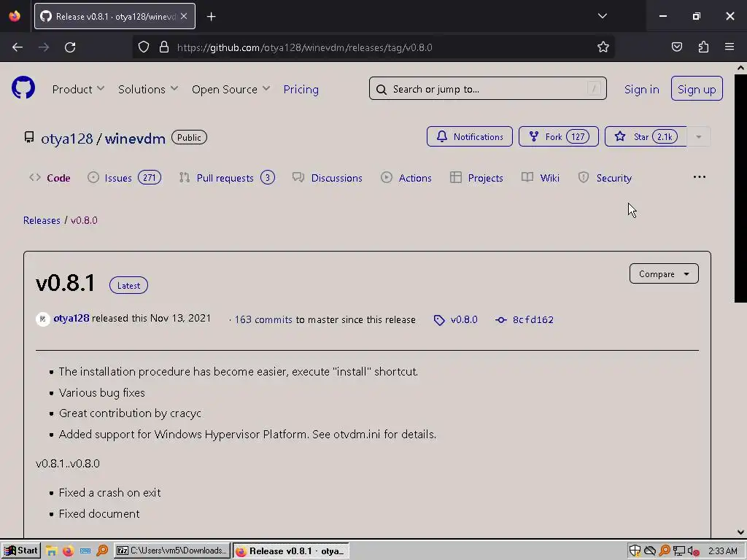Viewport: 747px width, 560px height.
Task: Open the Compare dropdown
Action: 664,274
